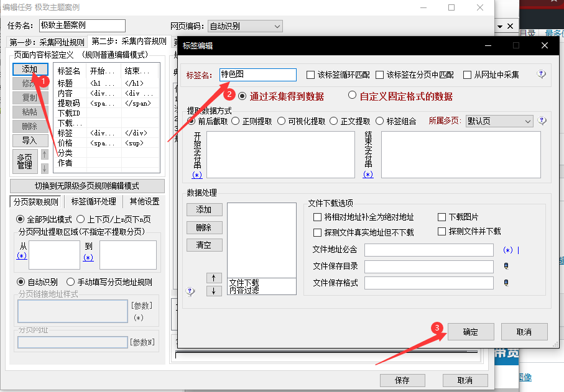Screen dimensions: 564x392
Task: Insert wildcard (*) next to 文件地址必含
Action: 508,250
